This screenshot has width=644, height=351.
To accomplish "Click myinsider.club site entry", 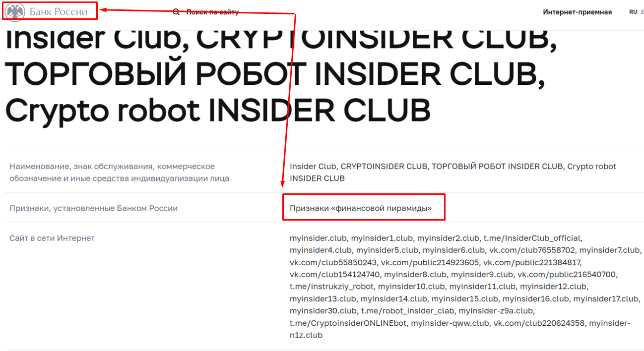I will pyautogui.click(x=318, y=238).
